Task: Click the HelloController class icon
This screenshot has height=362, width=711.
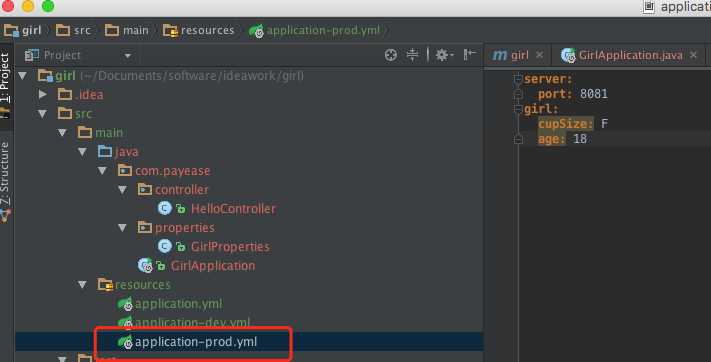Action: click(x=165, y=208)
